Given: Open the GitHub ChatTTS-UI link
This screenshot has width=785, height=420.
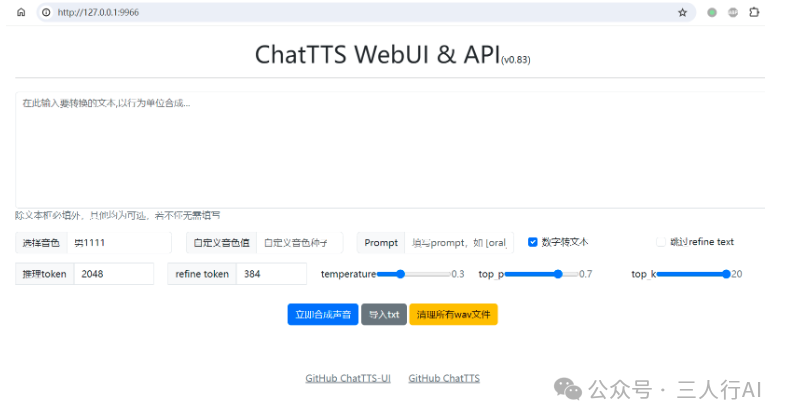Looking at the screenshot, I should [x=348, y=378].
